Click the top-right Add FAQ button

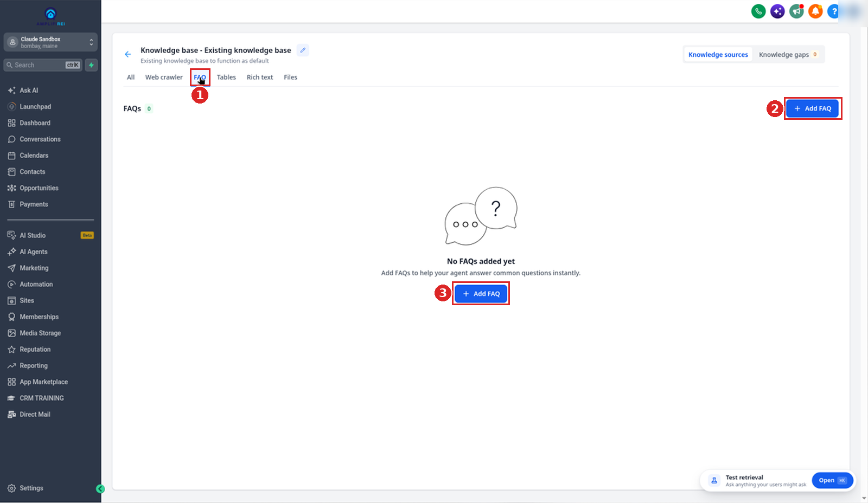(812, 108)
